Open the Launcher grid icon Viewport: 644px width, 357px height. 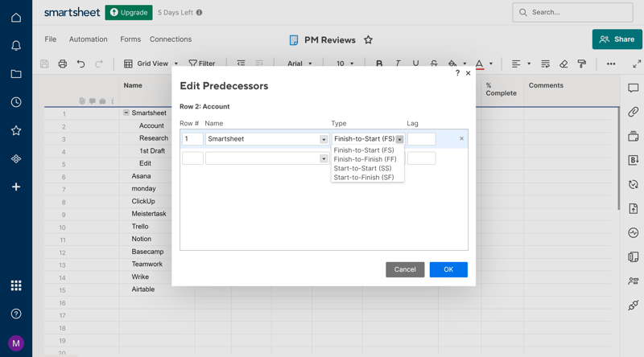click(x=16, y=285)
